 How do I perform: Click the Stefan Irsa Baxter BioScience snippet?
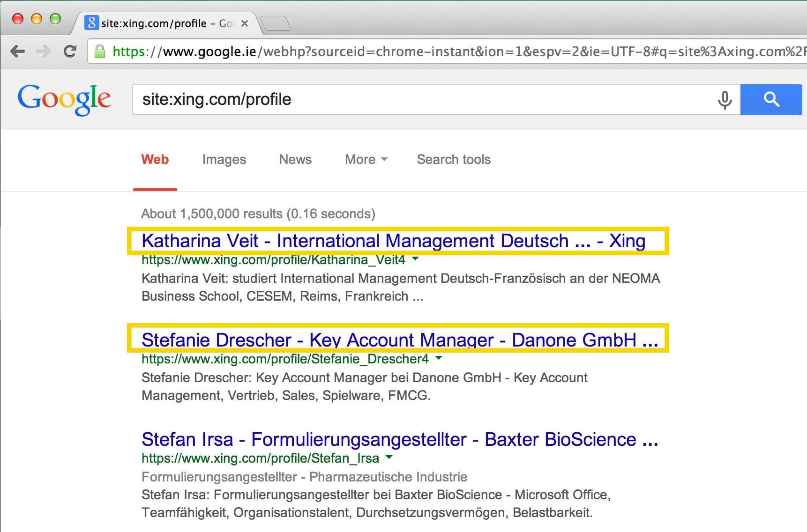376,503
